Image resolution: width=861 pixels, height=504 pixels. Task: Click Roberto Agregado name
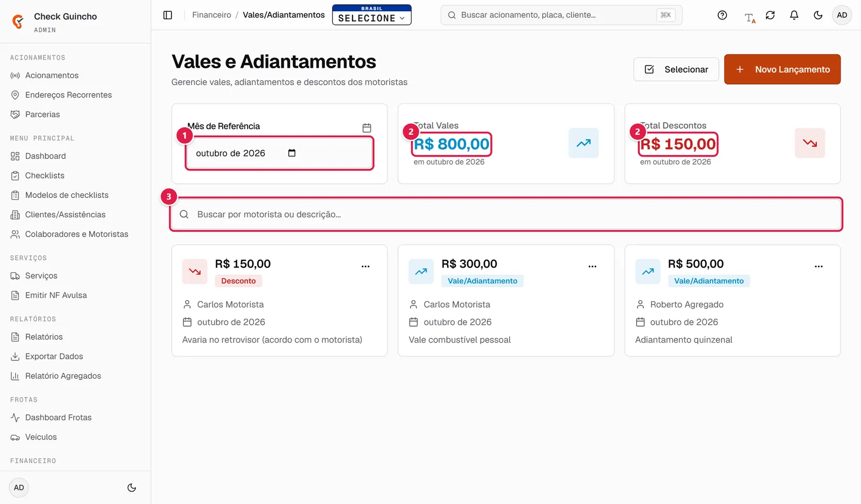click(x=687, y=304)
